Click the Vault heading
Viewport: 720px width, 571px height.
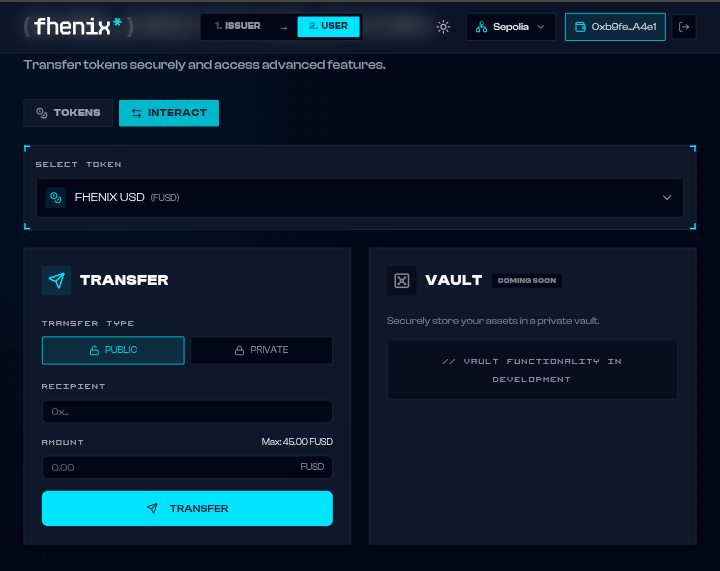454,280
